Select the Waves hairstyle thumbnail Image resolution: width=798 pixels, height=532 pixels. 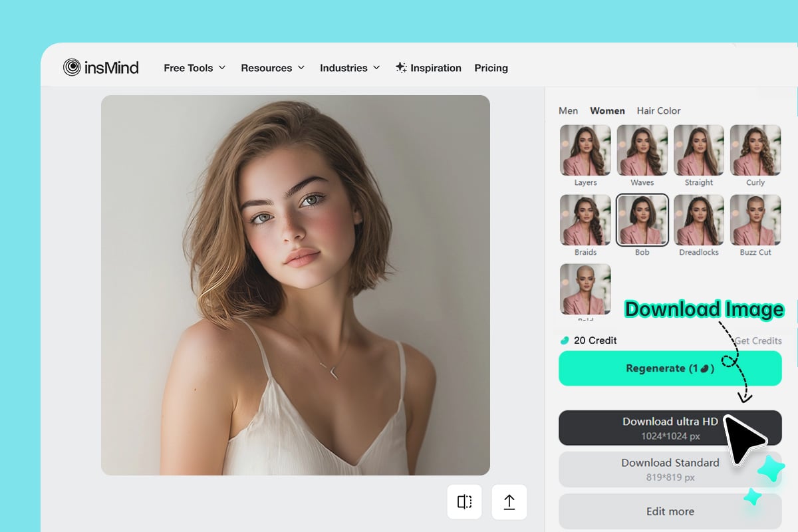click(x=642, y=150)
